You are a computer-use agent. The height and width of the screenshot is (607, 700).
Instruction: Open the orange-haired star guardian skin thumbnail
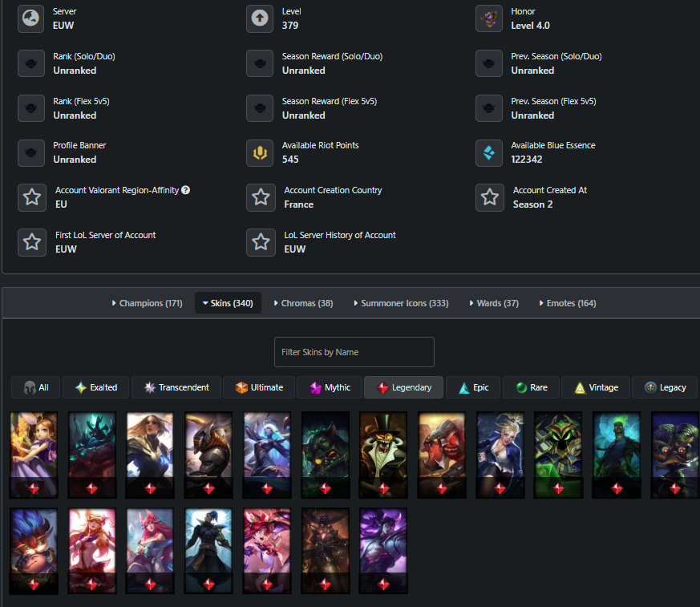point(92,551)
